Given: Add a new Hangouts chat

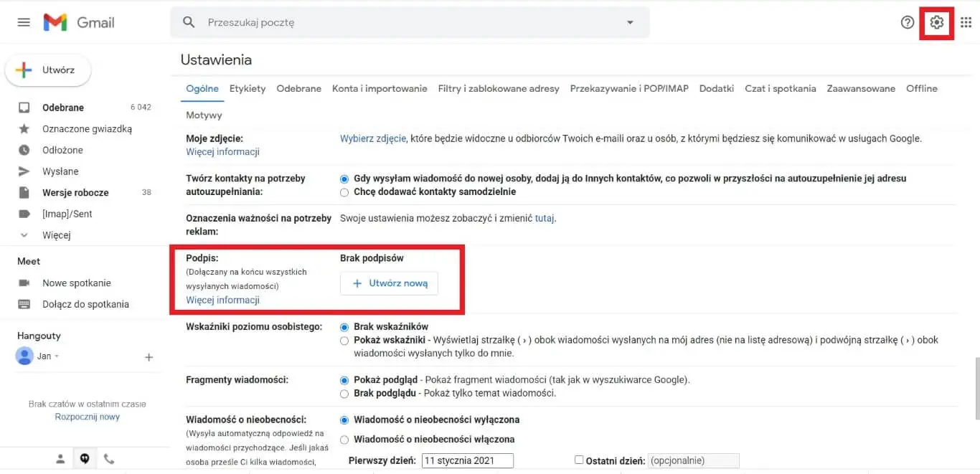Looking at the screenshot, I should click(149, 356).
